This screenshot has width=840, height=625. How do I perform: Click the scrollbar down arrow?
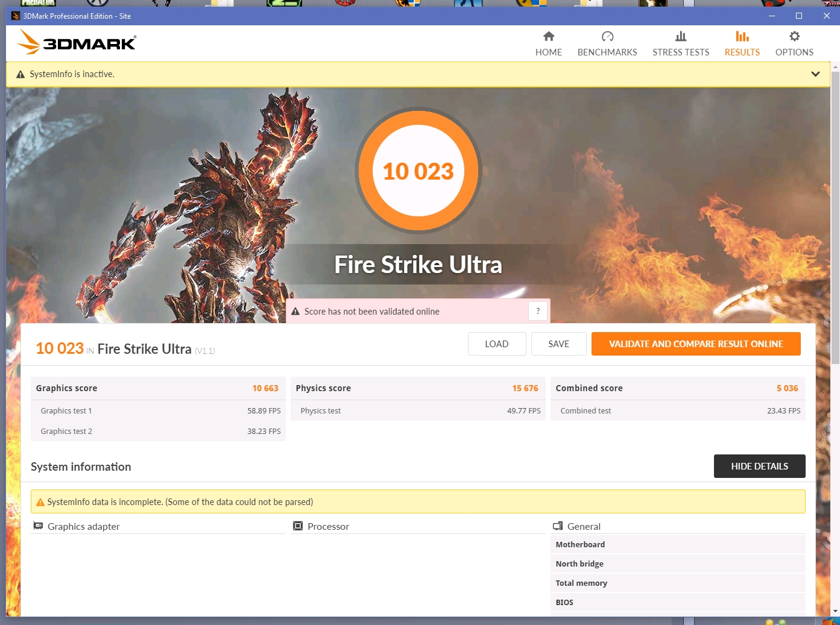835,611
